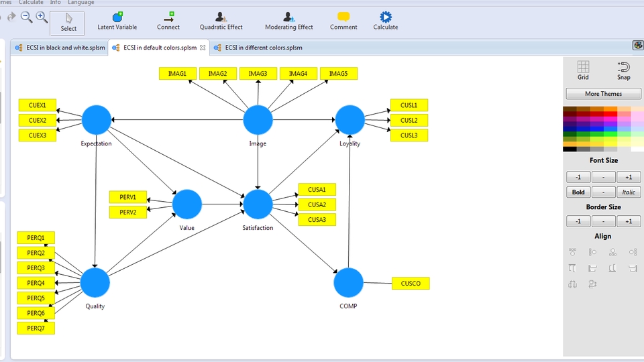Open the More Themes list

point(603,94)
